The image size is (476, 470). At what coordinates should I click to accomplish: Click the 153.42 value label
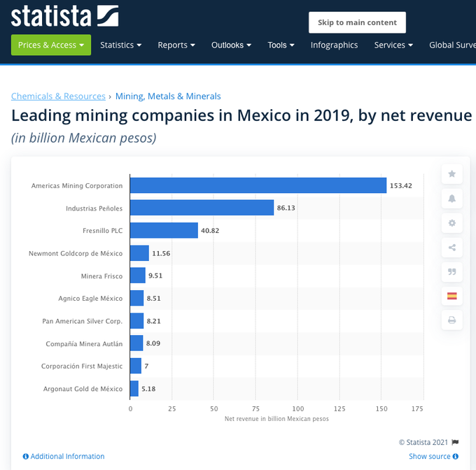[x=400, y=185]
